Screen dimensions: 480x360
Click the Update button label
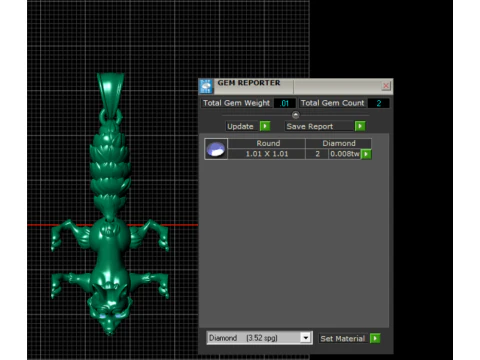tap(240, 126)
